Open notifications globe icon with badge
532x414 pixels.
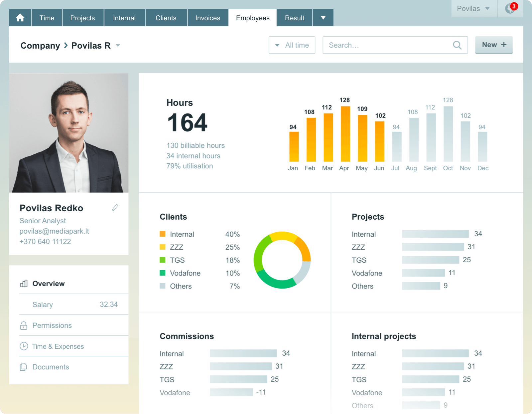point(510,8)
